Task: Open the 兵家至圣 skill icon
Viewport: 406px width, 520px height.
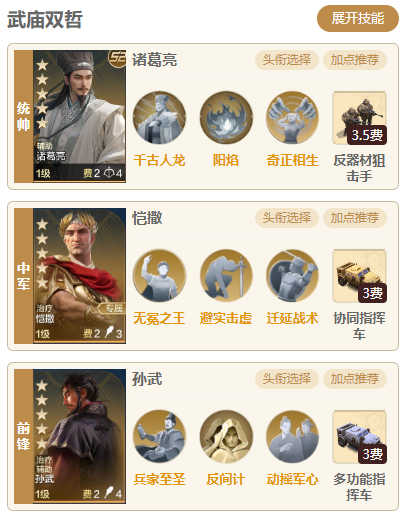Action: [159, 437]
